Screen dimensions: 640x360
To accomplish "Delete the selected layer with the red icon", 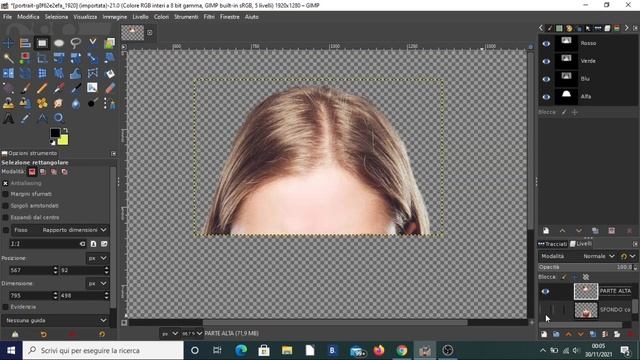I will 631,334.
